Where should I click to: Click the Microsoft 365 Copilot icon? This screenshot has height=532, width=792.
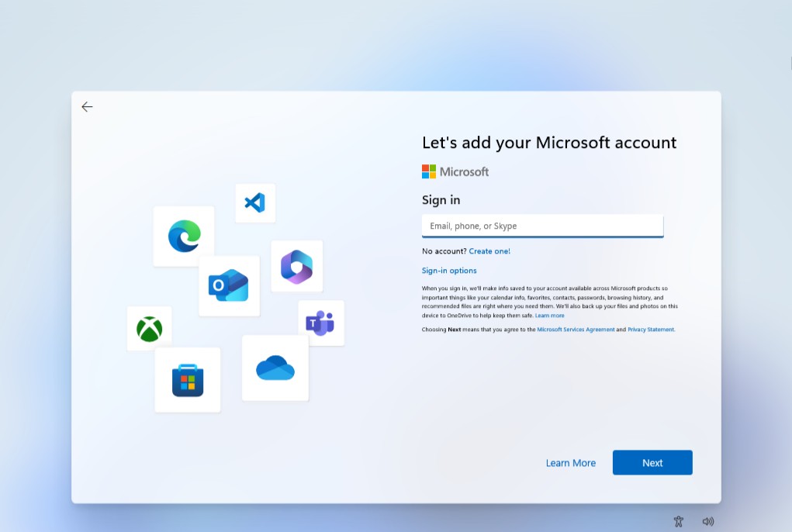click(x=296, y=266)
